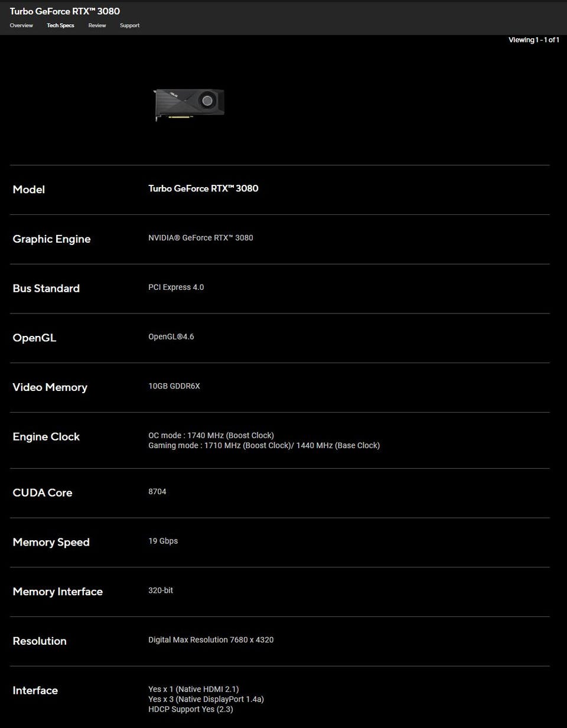Click the 8704 CUDA Core value
This screenshot has width=567, height=728.
tap(157, 491)
